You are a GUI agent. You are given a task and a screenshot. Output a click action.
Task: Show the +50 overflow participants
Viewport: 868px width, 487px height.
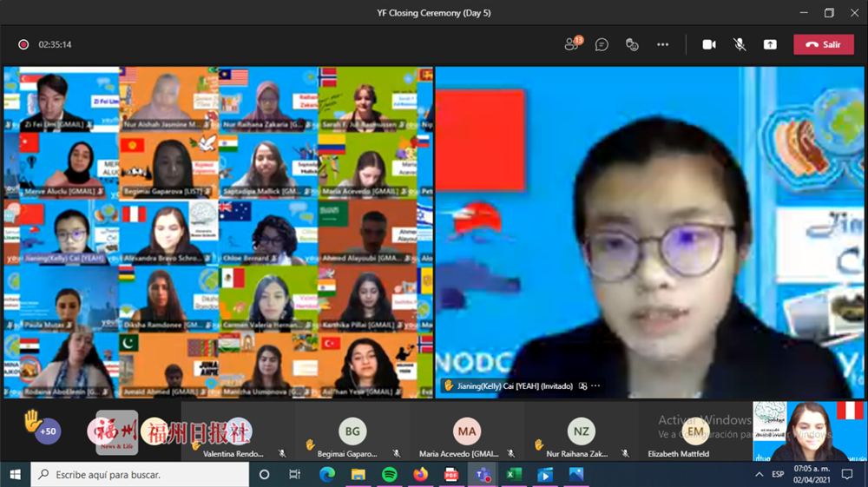pos(47,431)
